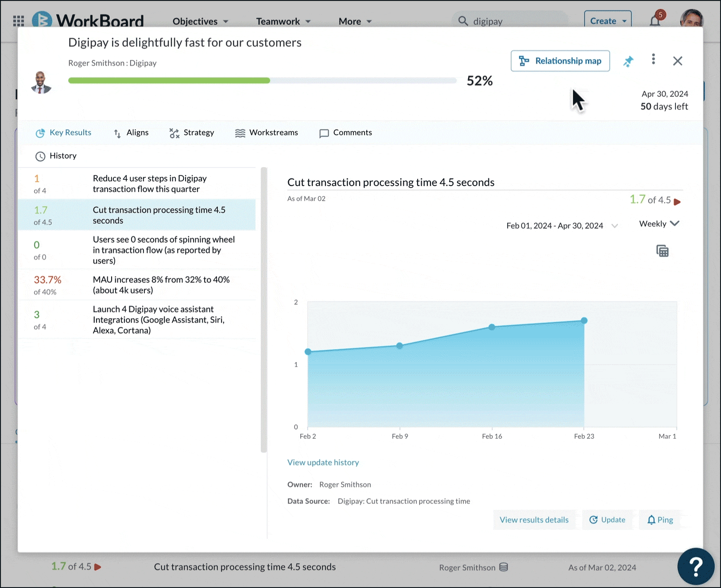This screenshot has height=588, width=721.
Task: Click the 52% objective progress bar
Action: click(x=262, y=81)
